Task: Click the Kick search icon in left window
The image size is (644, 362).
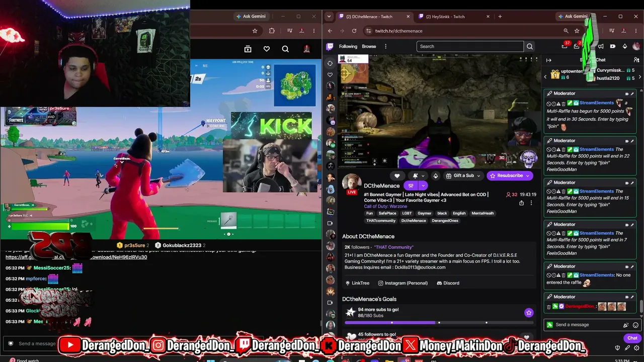Action: click(285, 49)
